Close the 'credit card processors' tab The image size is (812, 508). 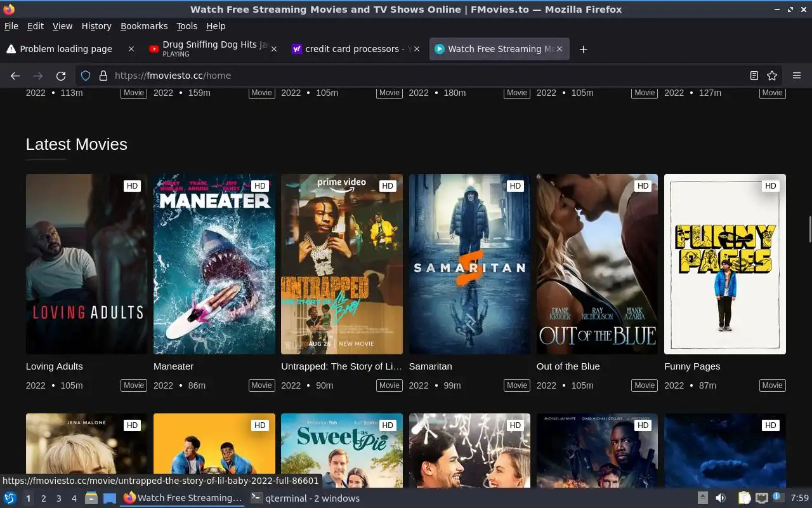tap(417, 49)
